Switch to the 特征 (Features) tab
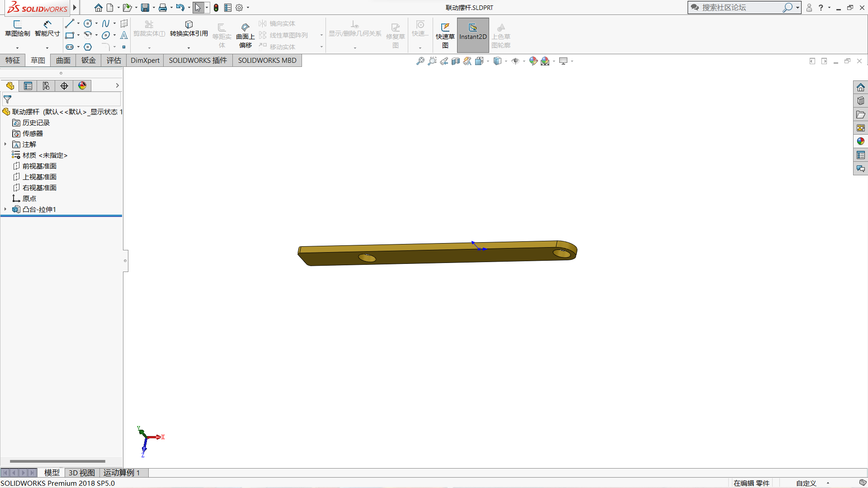Viewport: 868px width, 488px height. (x=13, y=61)
